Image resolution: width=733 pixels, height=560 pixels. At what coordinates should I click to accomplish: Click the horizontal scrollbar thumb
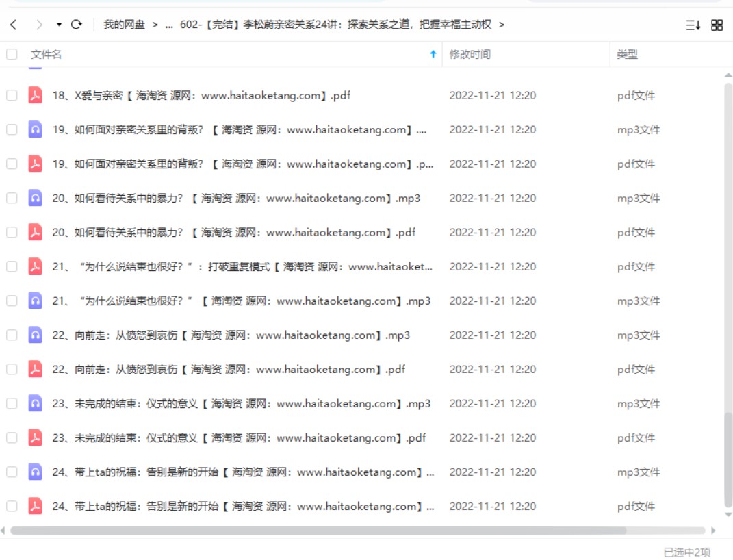[318, 531]
